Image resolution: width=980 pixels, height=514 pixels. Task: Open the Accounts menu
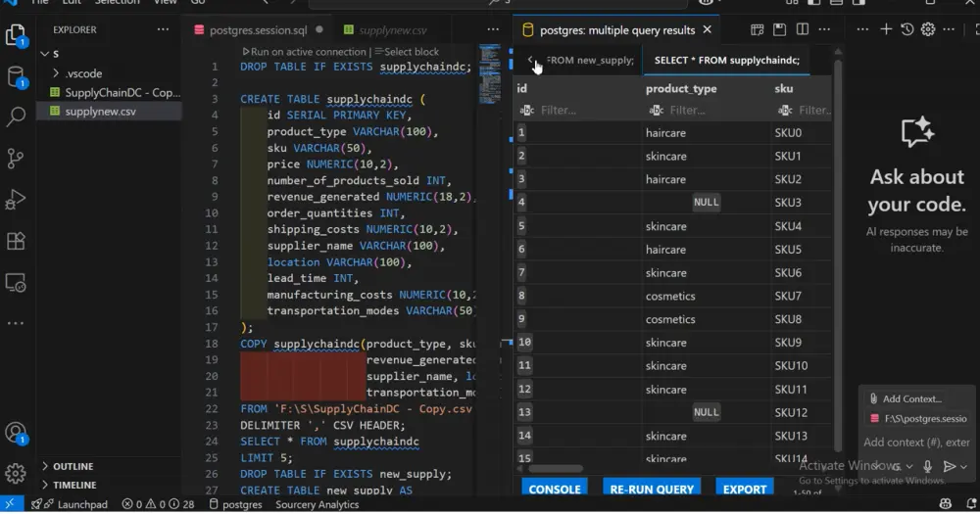[16, 433]
